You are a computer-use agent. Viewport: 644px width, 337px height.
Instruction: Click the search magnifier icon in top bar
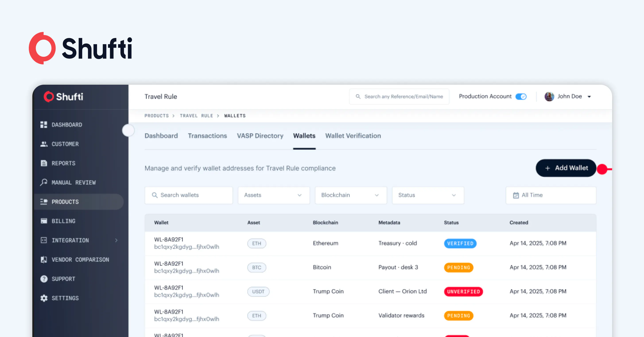click(358, 96)
